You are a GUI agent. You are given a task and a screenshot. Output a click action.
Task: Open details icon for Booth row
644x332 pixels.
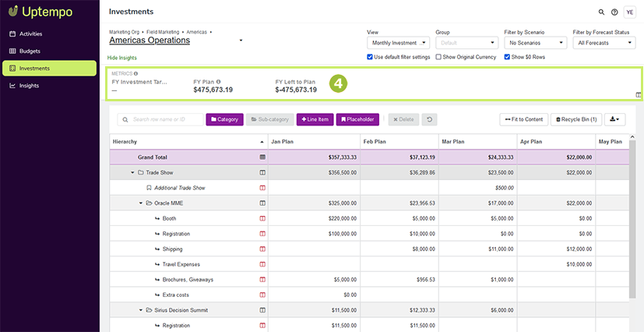point(262,218)
